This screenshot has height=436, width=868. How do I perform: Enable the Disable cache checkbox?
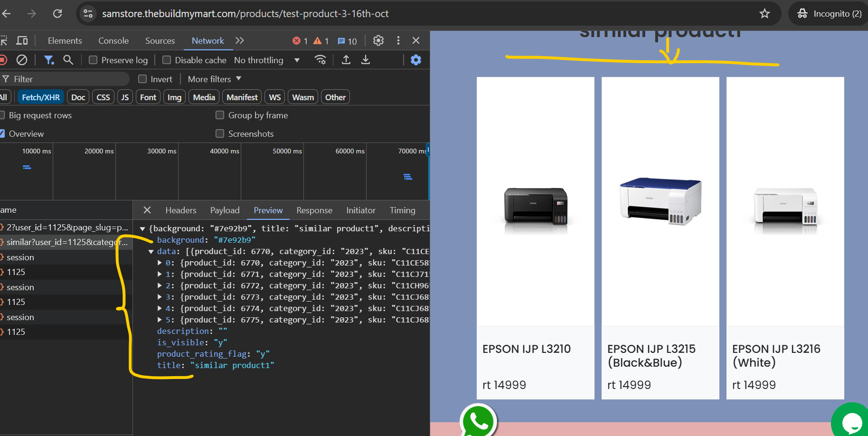167,60
